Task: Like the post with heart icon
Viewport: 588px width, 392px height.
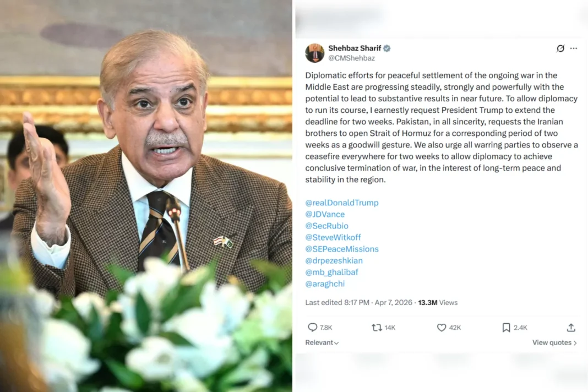Action: 442,328
